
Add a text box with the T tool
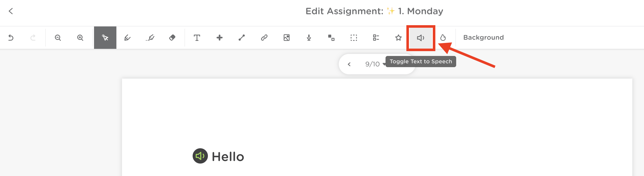pos(197,38)
